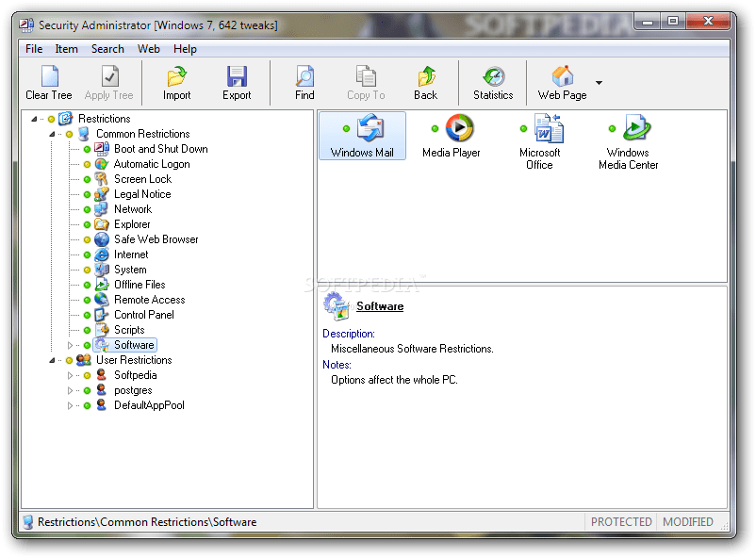
Task: Toggle status dot beside Media Player
Action: pyautogui.click(x=435, y=129)
